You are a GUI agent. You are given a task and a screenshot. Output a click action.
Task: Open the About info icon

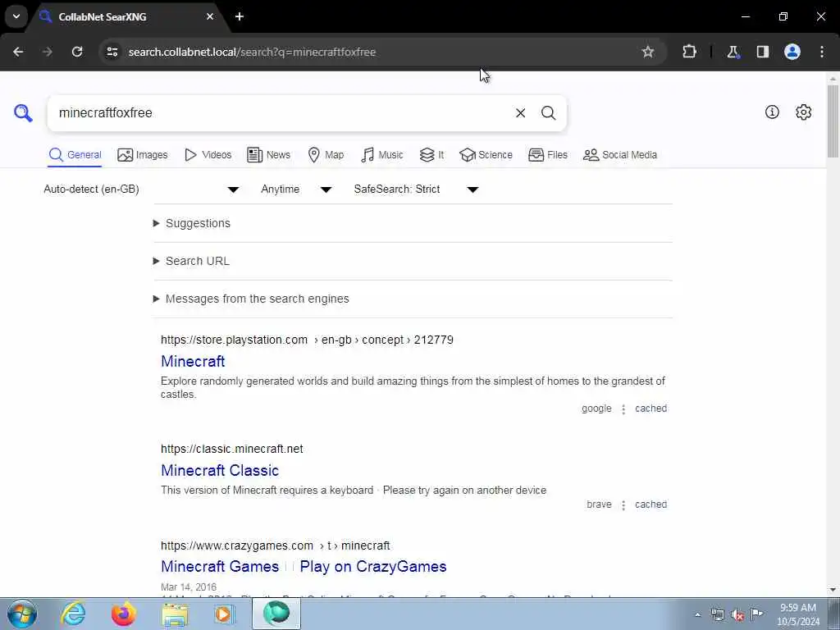click(772, 112)
